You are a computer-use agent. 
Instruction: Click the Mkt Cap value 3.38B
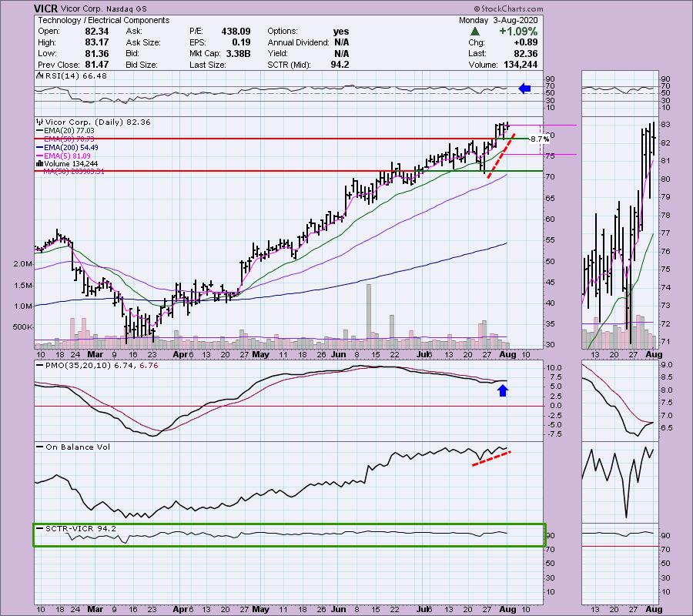(238, 53)
